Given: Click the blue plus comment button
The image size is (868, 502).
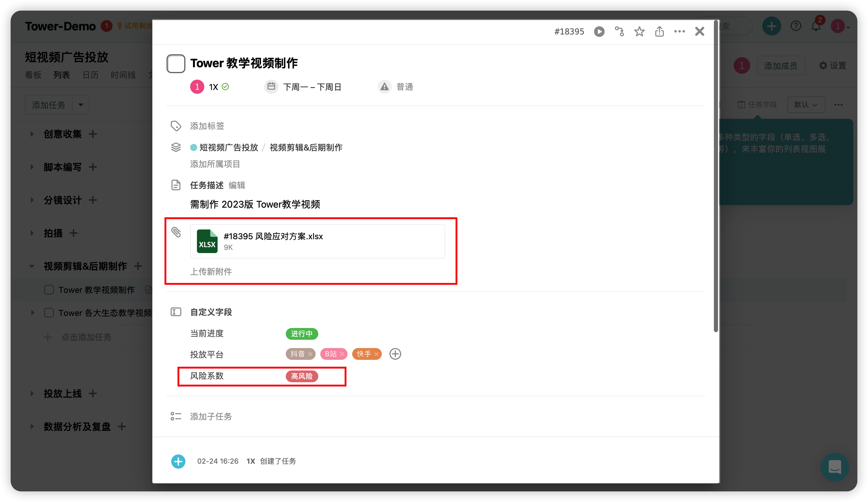Looking at the screenshot, I should (178, 461).
